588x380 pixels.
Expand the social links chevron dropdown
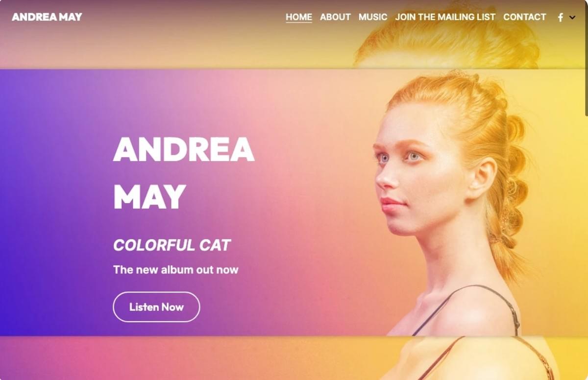[572, 18]
